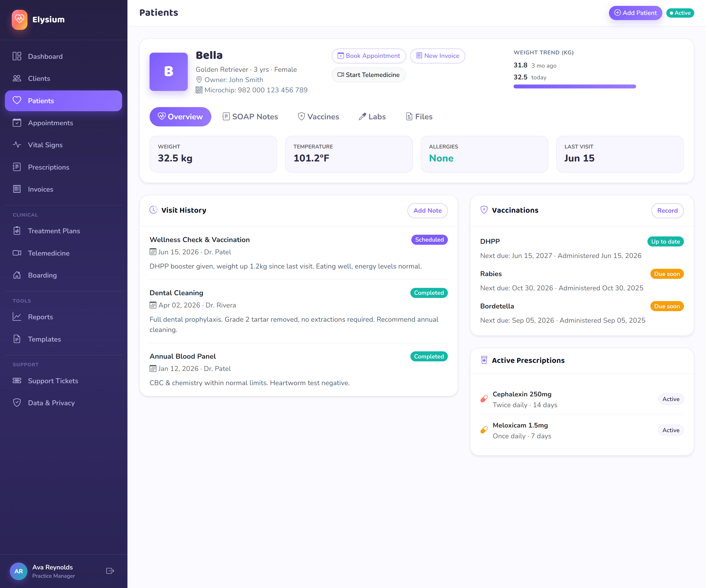Navigate to Prescriptions
The image size is (706, 588).
(x=63, y=167)
